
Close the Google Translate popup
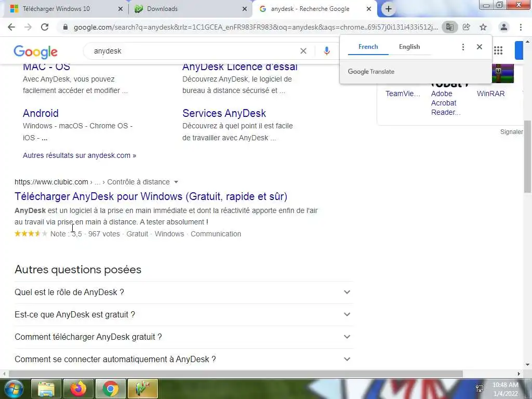point(480,47)
